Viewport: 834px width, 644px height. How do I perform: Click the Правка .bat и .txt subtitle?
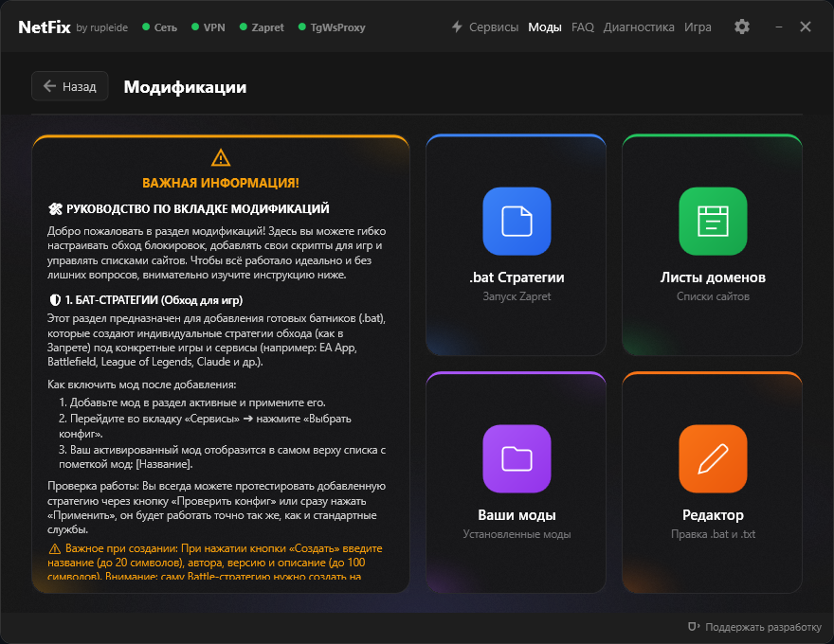point(713,534)
